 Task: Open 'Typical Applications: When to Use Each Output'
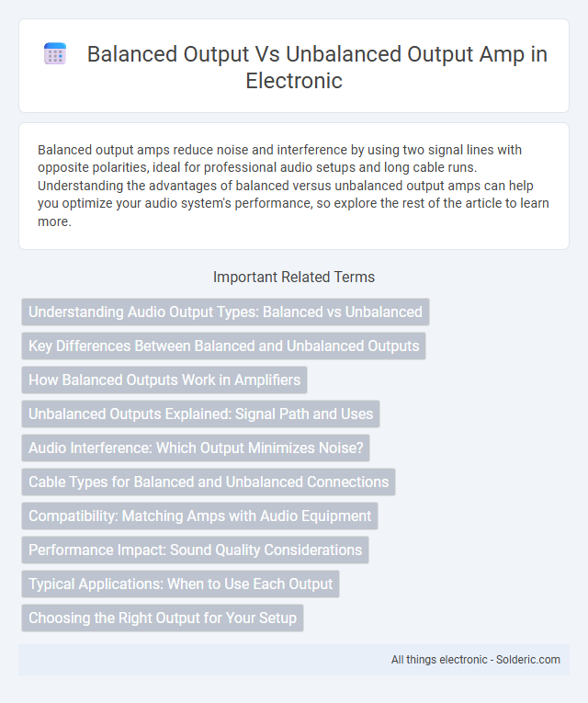[181, 584]
